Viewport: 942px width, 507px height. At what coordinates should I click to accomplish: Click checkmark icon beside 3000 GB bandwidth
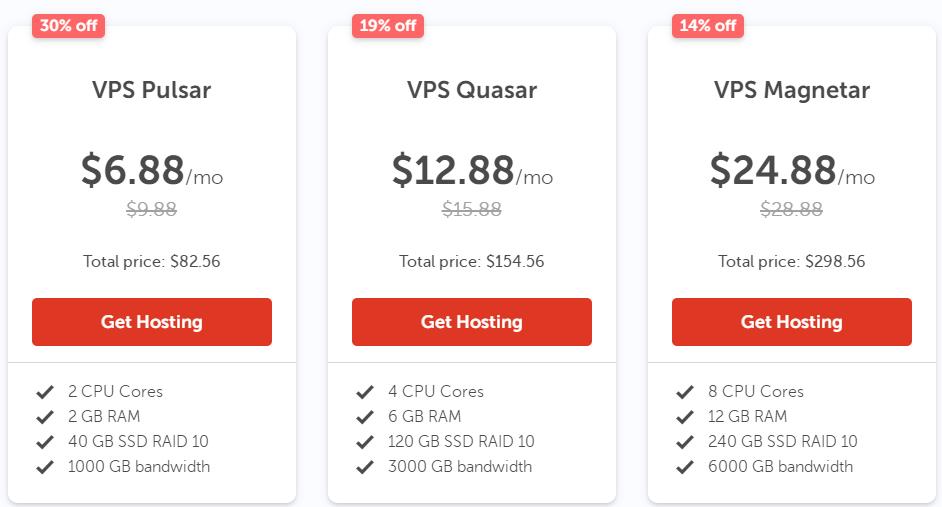pos(364,467)
